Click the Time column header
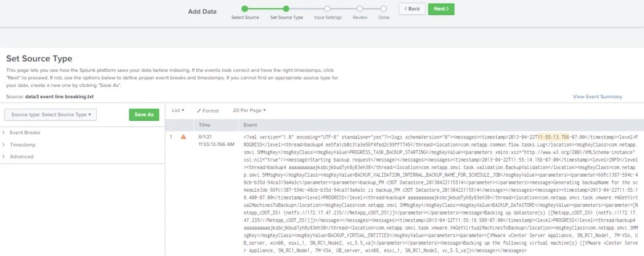The width and height of the screenshot is (644, 256). (204, 125)
